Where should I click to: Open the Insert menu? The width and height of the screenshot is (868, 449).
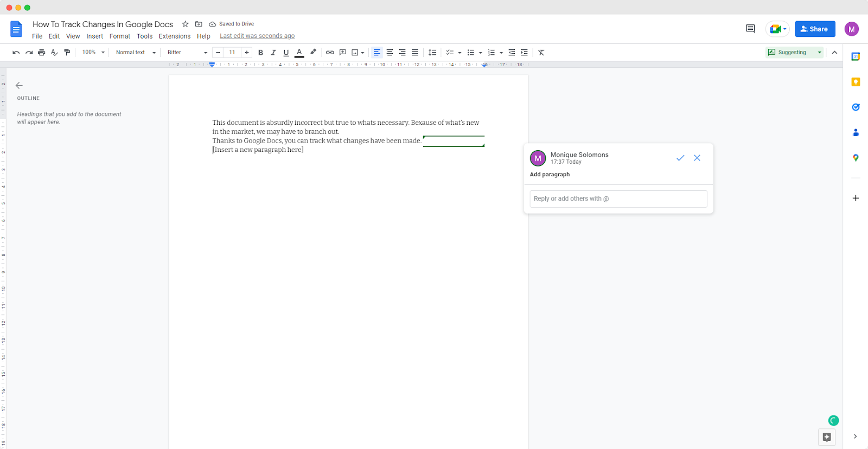95,36
